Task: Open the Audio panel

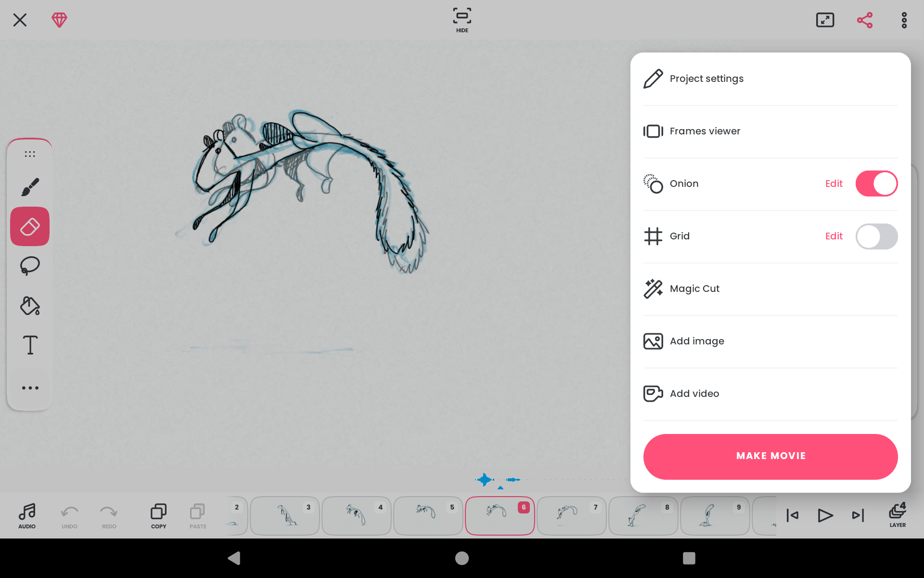Action: (x=27, y=515)
